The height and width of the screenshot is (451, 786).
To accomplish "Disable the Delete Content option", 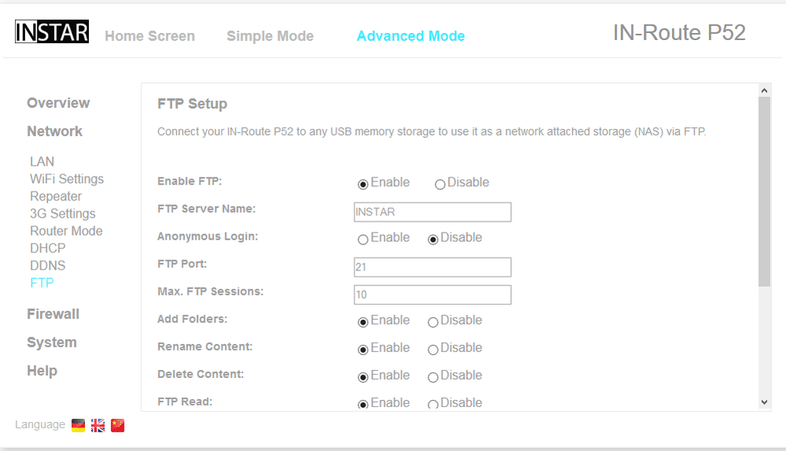I will coord(433,377).
